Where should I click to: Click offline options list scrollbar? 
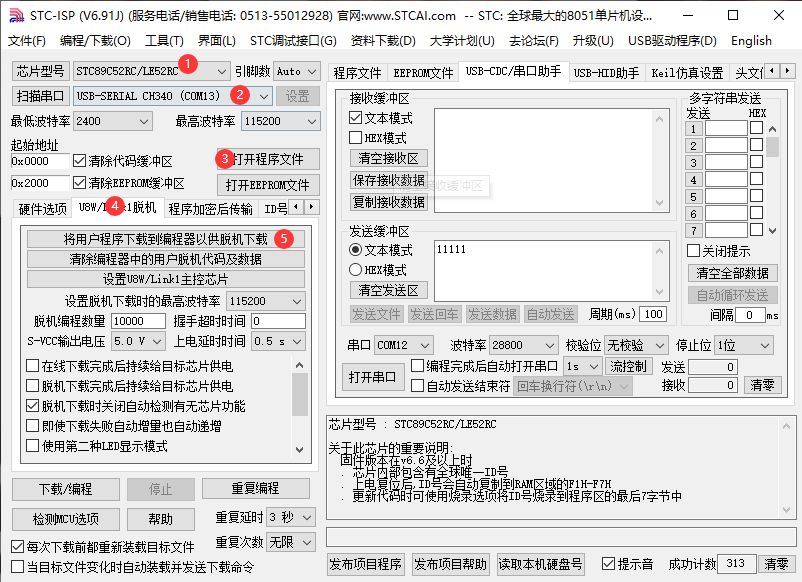(x=300, y=406)
